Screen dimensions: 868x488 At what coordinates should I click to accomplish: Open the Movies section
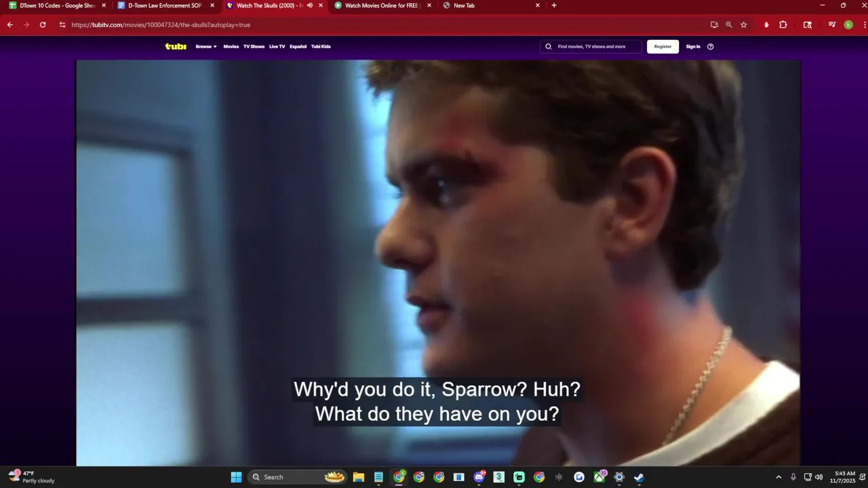click(231, 47)
